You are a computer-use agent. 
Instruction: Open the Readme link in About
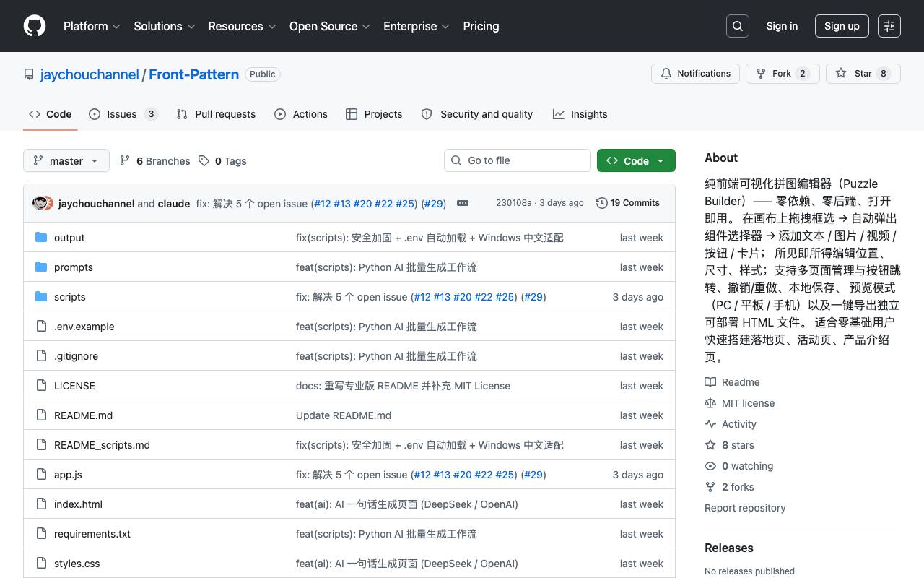pyautogui.click(x=733, y=382)
